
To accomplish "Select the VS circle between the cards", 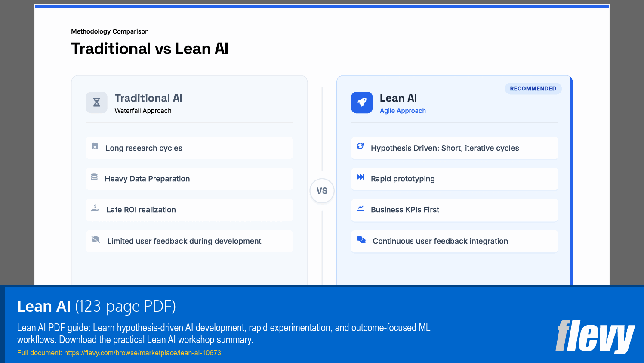I will coord(322,191).
